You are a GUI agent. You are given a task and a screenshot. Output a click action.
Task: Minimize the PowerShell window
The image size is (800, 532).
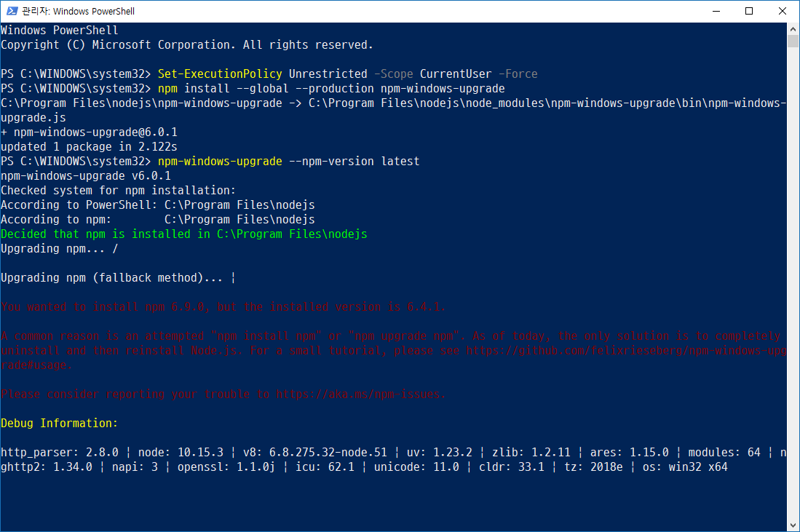716,11
